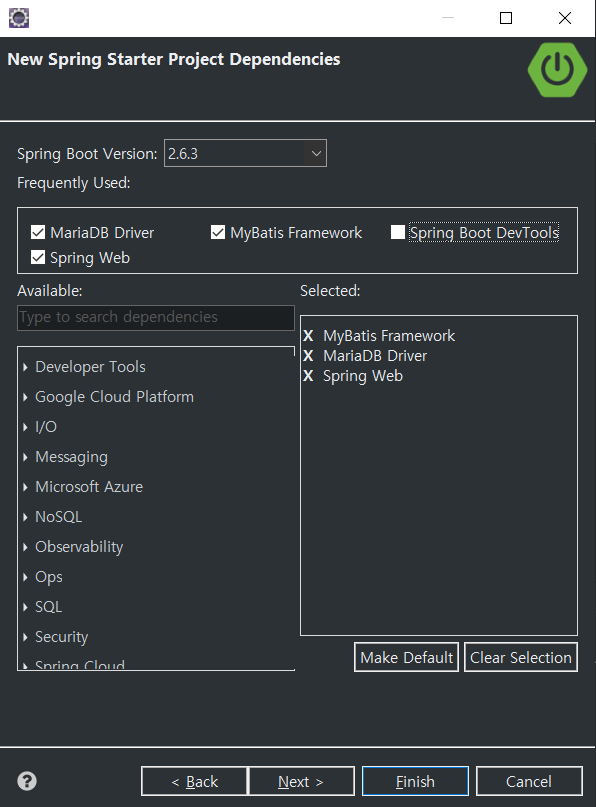
Task: Go back with the Back button
Action: coord(194,781)
